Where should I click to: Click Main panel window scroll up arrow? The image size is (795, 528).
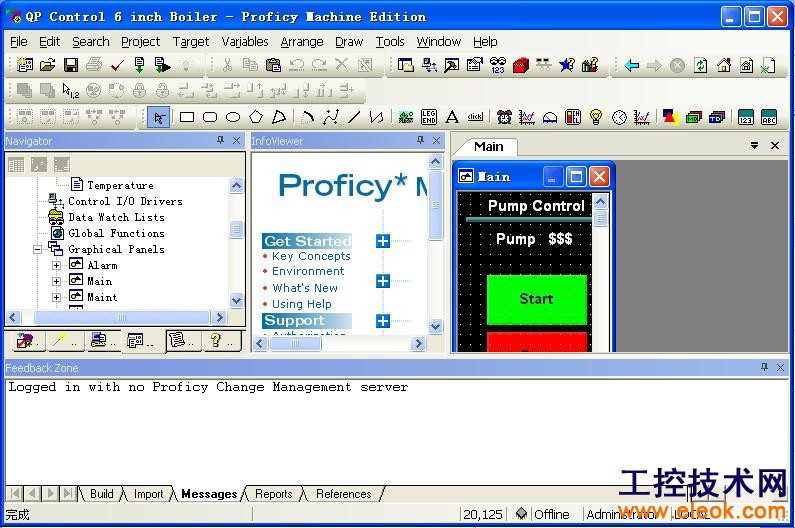pos(600,202)
